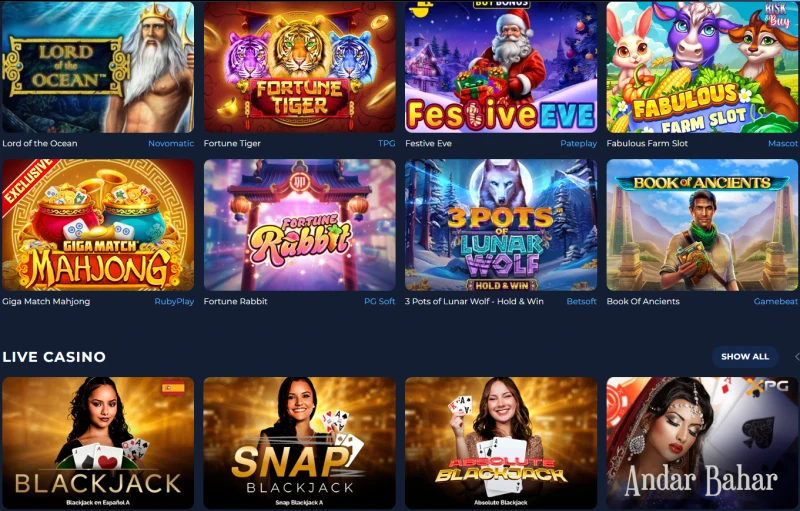Image resolution: width=800 pixels, height=511 pixels.
Task: Click the TPG provider link
Action: point(387,143)
